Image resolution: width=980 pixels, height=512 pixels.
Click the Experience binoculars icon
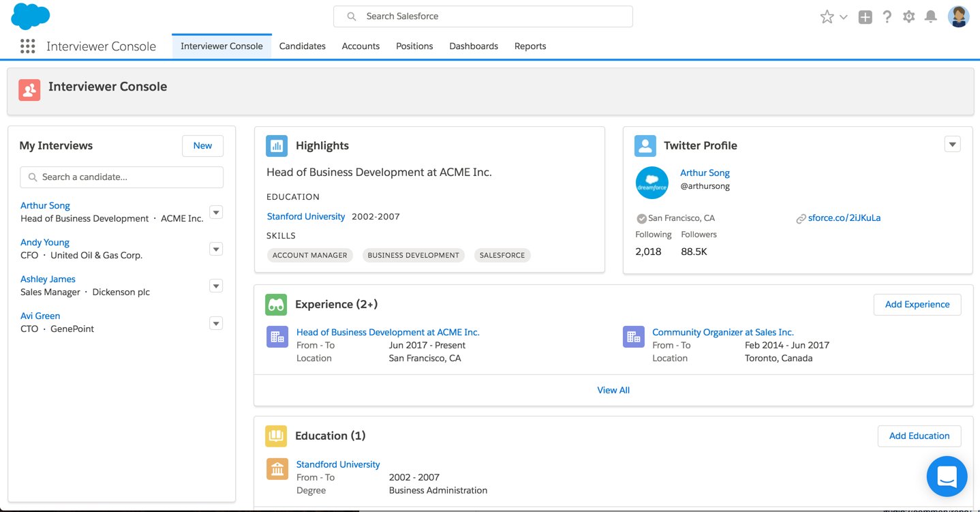coord(276,305)
